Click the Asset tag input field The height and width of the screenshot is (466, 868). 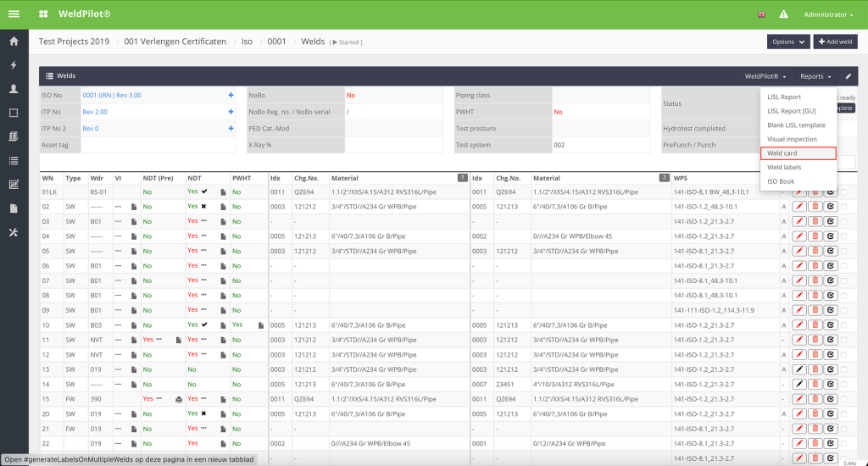[x=158, y=145]
